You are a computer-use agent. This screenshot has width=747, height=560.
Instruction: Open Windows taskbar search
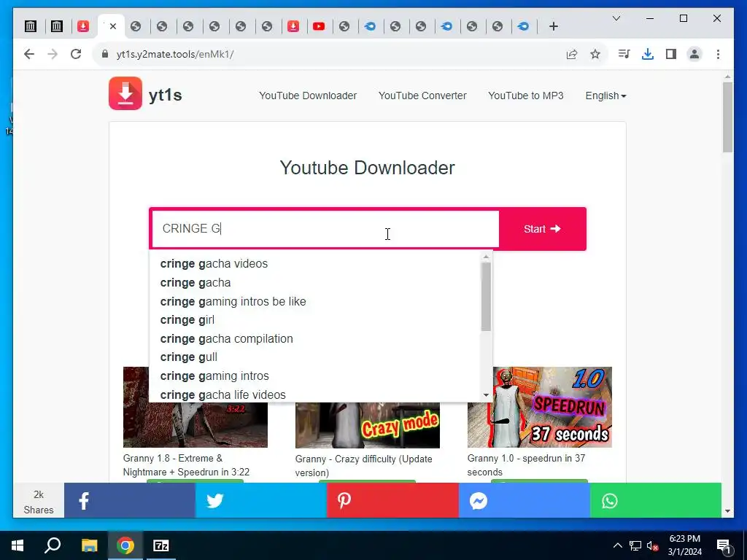(53, 545)
